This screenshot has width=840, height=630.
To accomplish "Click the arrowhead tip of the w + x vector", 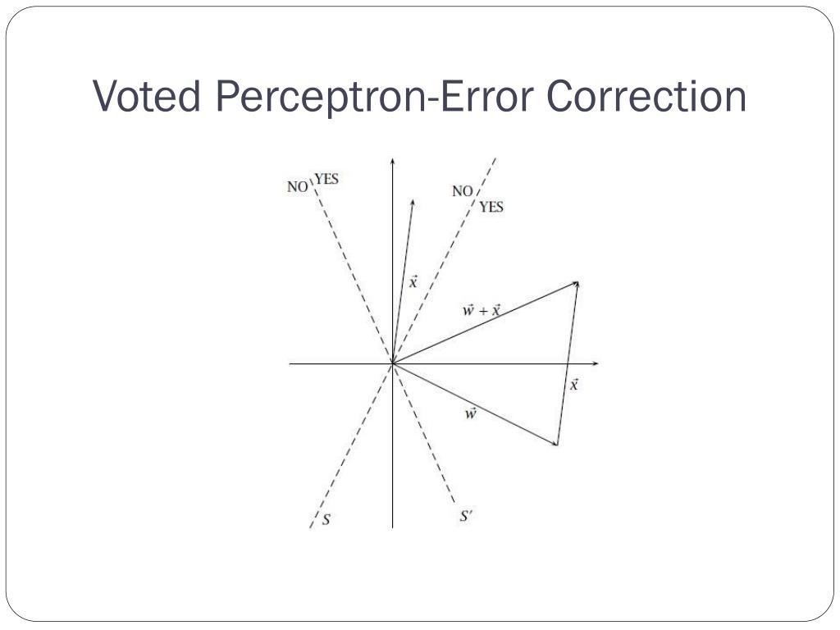I will (x=576, y=283).
